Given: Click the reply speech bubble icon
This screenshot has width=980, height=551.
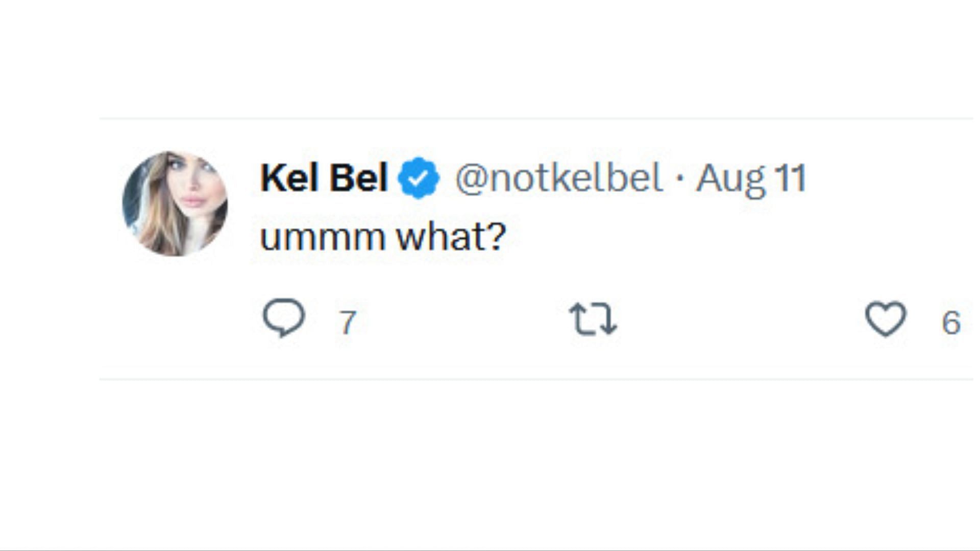Looking at the screenshot, I should (x=284, y=318).
